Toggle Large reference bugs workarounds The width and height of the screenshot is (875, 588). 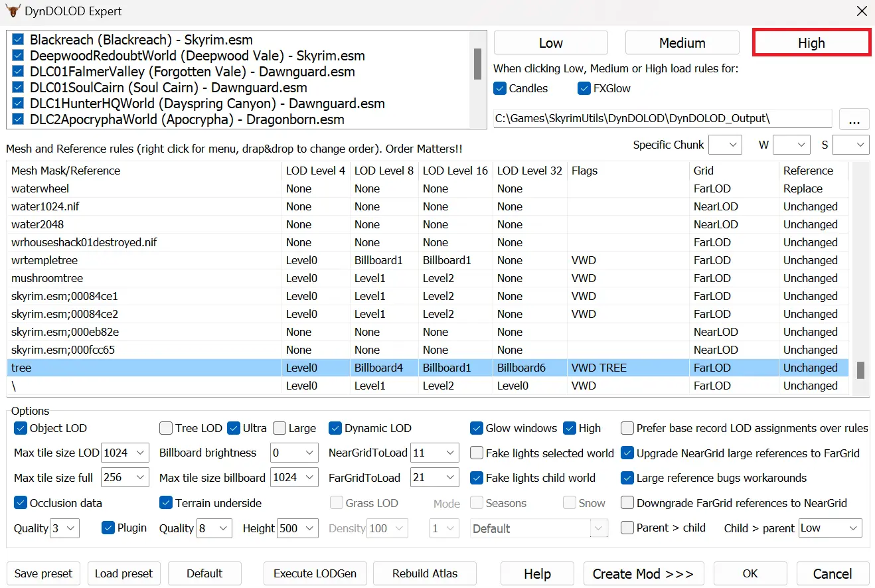click(x=627, y=478)
